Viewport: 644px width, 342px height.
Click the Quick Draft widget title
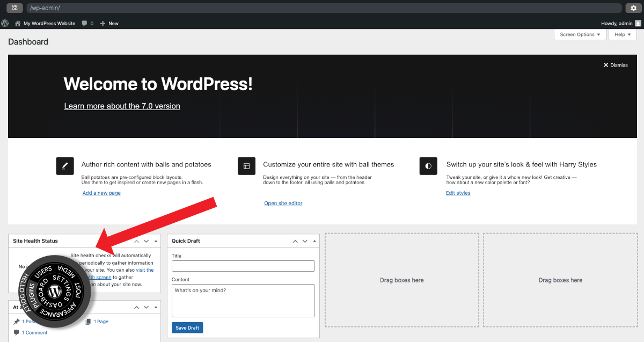tap(186, 241)
